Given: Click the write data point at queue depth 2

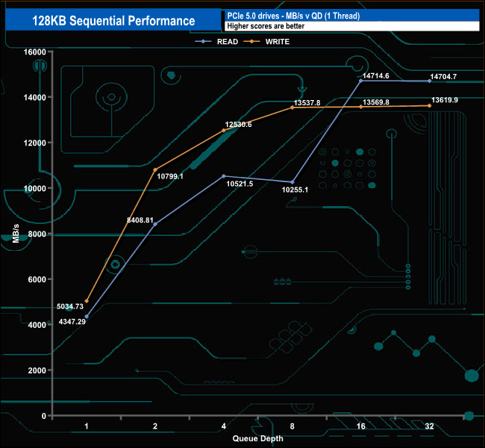Looking at the screenshot, I should pyautogui.click(x=155, y=169).
